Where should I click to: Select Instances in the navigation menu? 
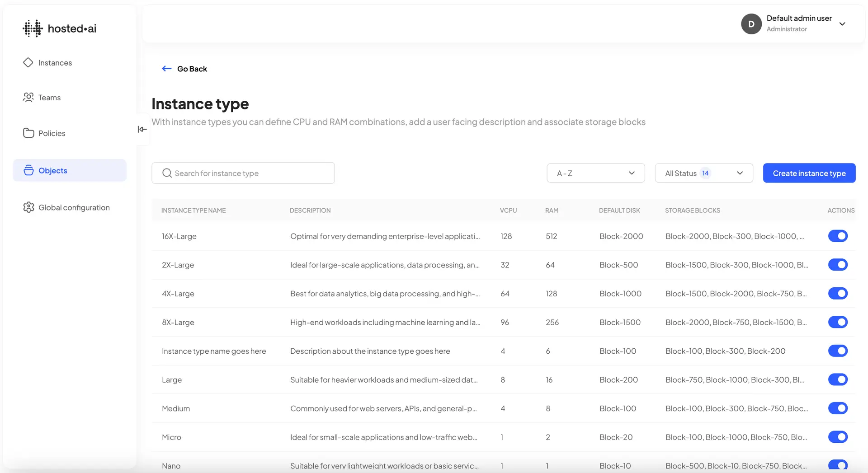(x=55, y=62)
